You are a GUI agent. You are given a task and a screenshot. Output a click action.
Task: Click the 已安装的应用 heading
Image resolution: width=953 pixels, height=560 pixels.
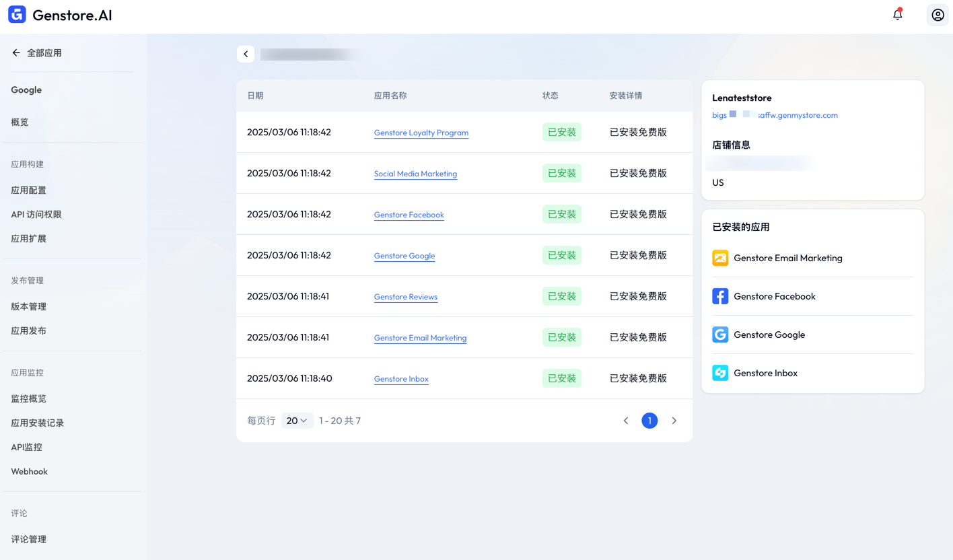741,227
